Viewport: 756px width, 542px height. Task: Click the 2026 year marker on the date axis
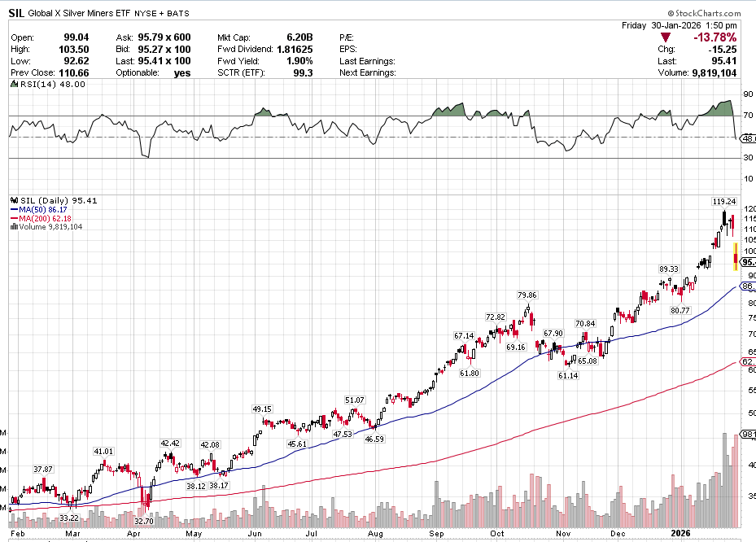[681, 533]
